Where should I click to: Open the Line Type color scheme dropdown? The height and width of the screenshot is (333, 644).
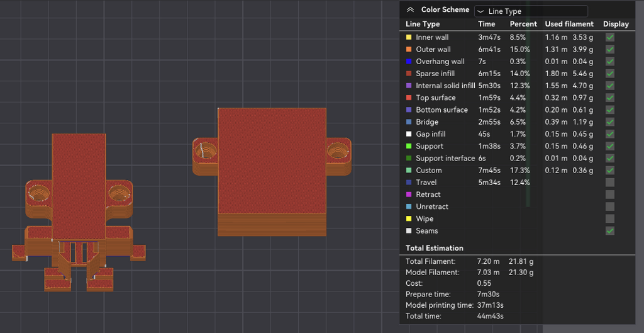(531, 11)
